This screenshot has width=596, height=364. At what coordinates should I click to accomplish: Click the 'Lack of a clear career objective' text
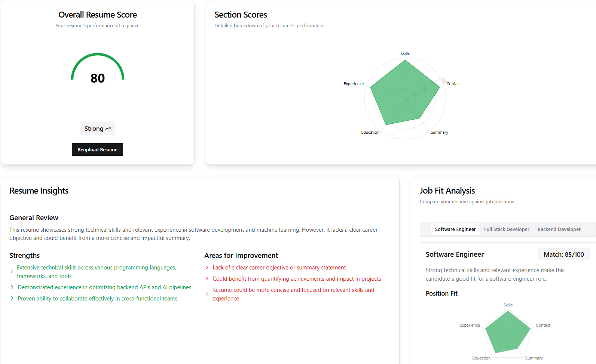pos(279,268)
